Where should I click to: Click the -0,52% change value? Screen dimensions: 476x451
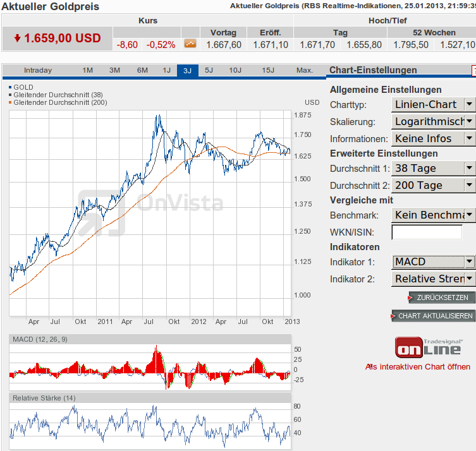[161, 45]
